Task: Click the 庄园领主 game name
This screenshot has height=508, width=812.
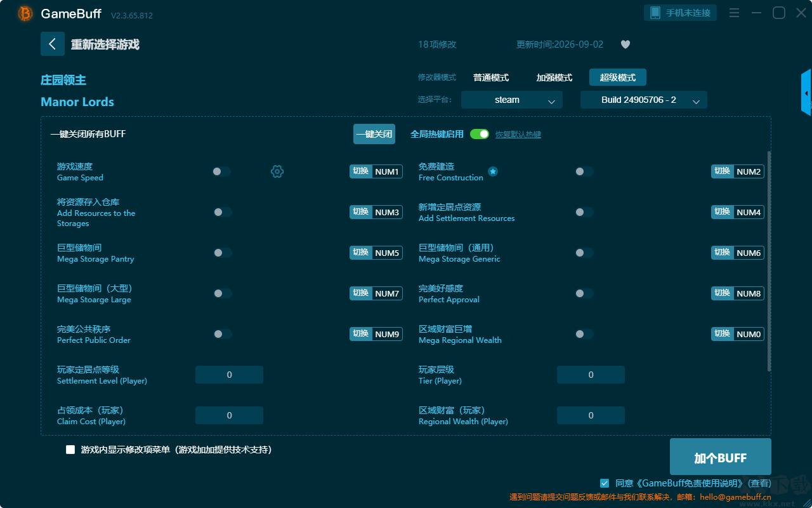Action: [63, 80]
